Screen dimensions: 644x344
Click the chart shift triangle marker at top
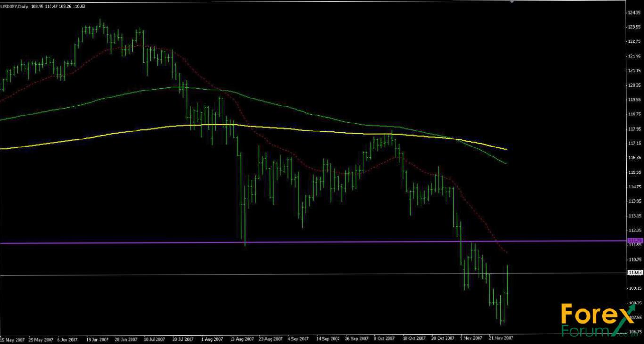(x=512, y=2)
